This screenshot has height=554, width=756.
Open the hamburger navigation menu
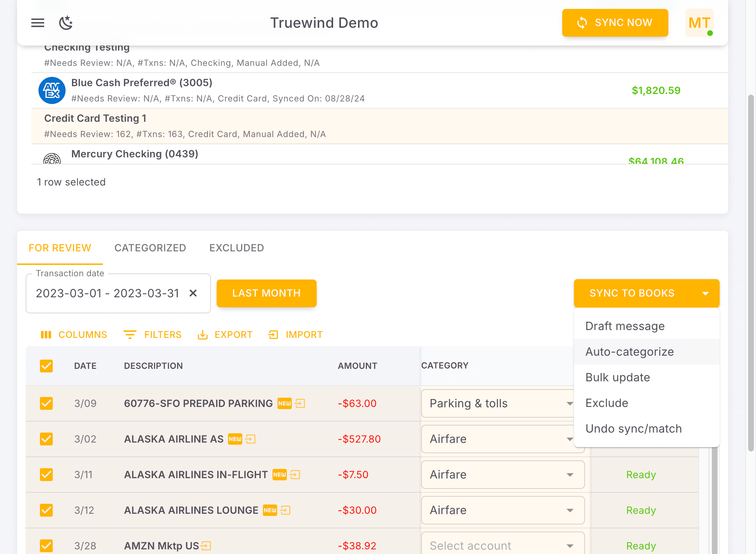37,23
